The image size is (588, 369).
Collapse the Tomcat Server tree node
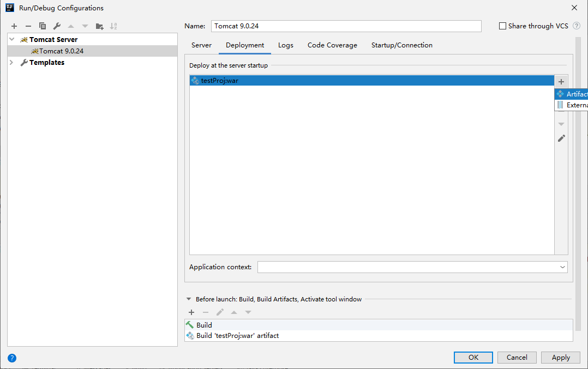tap(12, 39)
